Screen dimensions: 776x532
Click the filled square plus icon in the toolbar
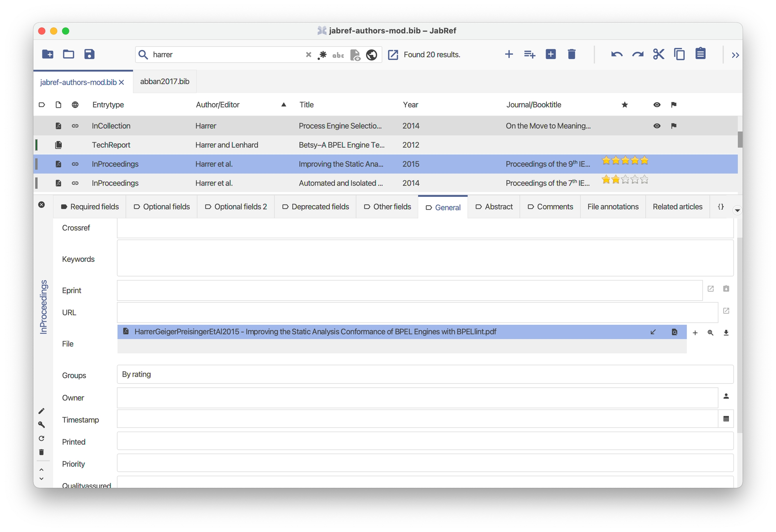tap(551, 54)
